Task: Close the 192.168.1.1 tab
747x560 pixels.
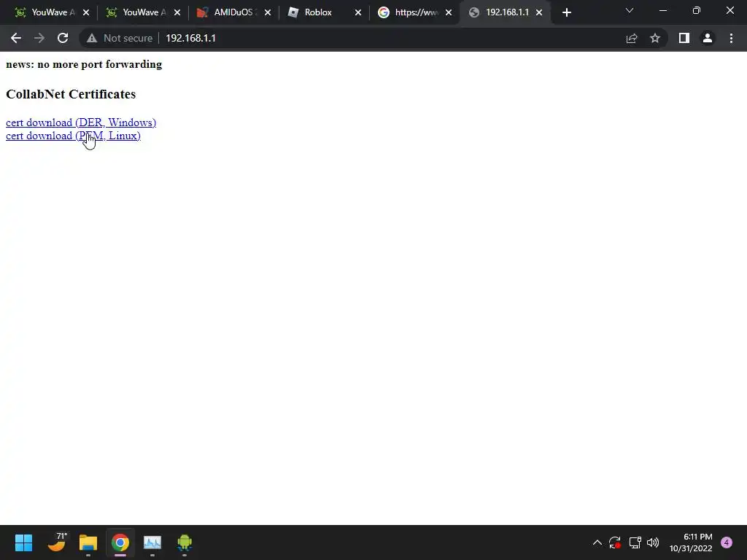Action: [x=539, y=13]
